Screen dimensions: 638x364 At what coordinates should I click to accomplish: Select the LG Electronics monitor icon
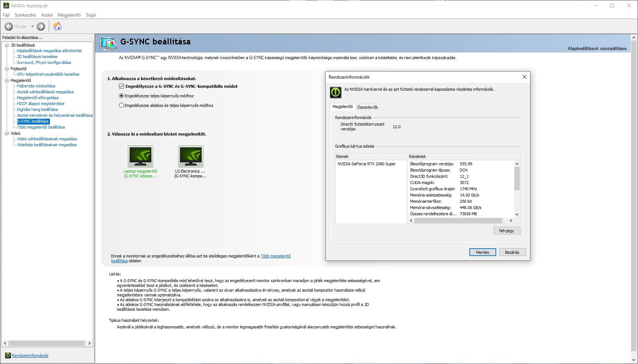tap(191, 156)
